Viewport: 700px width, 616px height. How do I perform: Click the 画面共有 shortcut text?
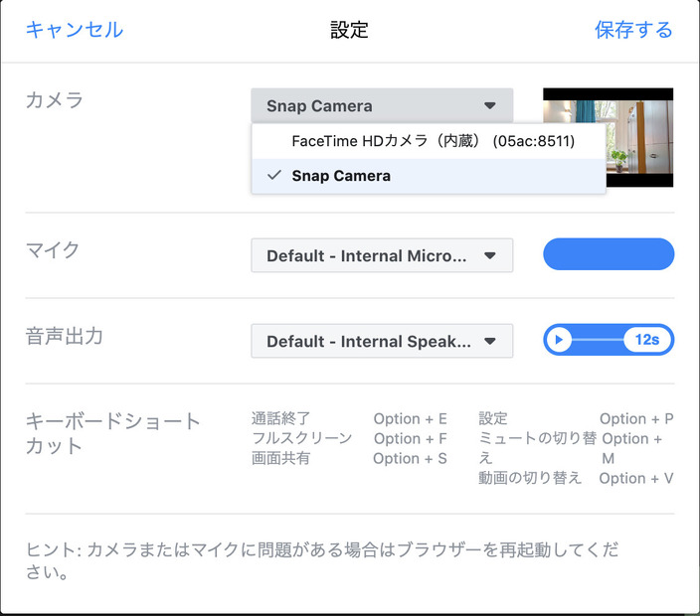click(280, 459)
